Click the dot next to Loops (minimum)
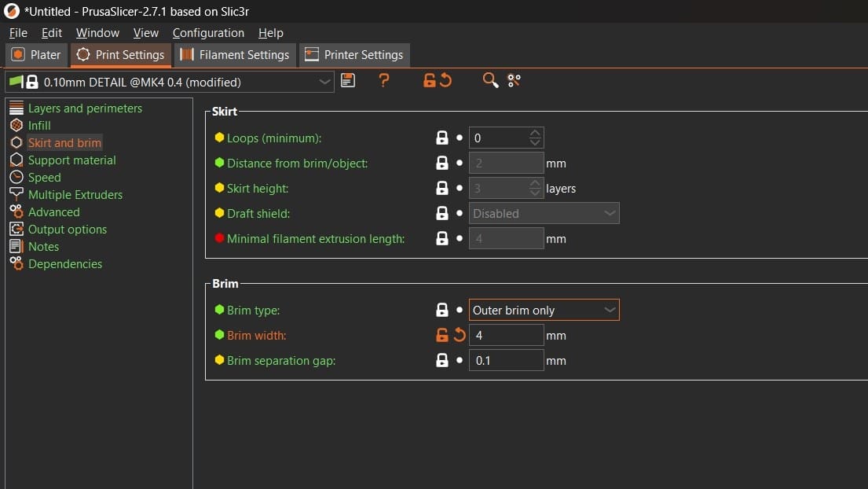The width and height of the screenshot is (868, 489). tap(460, 138)
